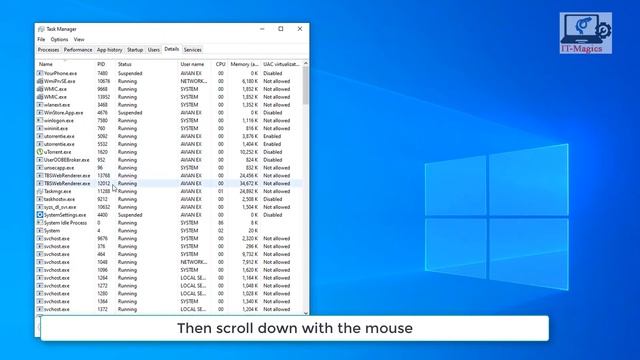640x360 pixels.
Task: Click the Enabled UAC value for PID 5532
Action: pyautogui.click(x=272, y=144)
